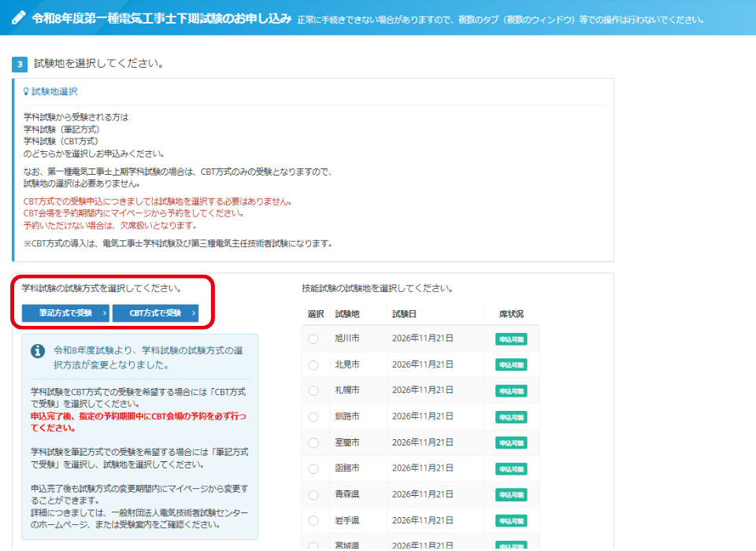This screenshot has width=756, height=551.
Task: Click 申込可能 badge for 室蘭市
Action: (511, 442)
